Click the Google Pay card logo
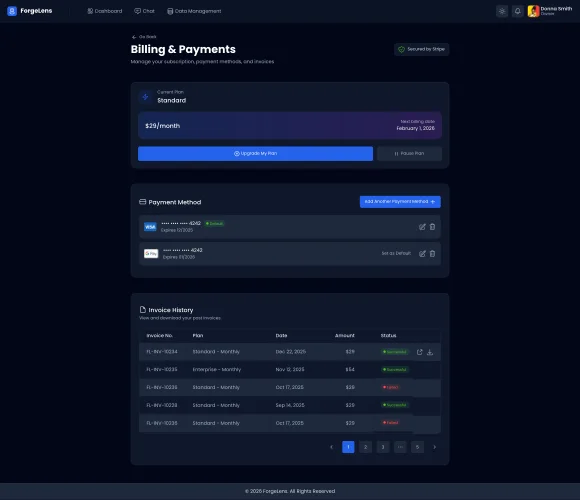Viewport: 580px width, 500px height. tap(151, 253)
